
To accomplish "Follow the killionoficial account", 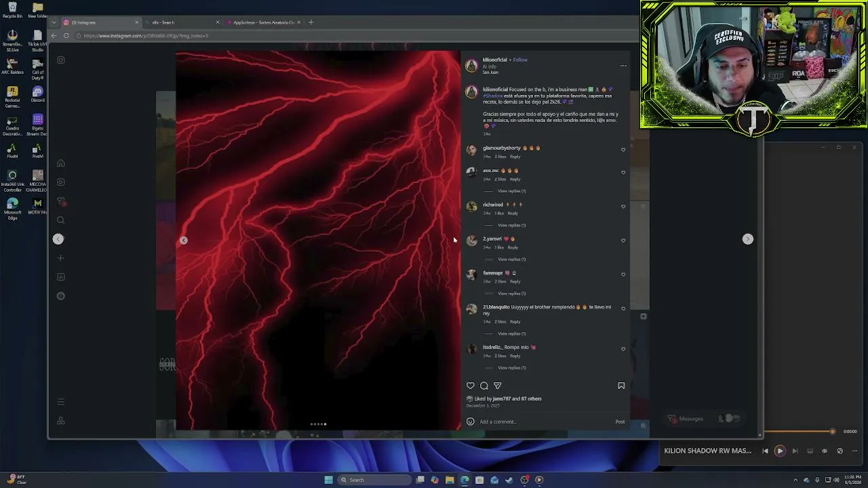I will 520,60.
